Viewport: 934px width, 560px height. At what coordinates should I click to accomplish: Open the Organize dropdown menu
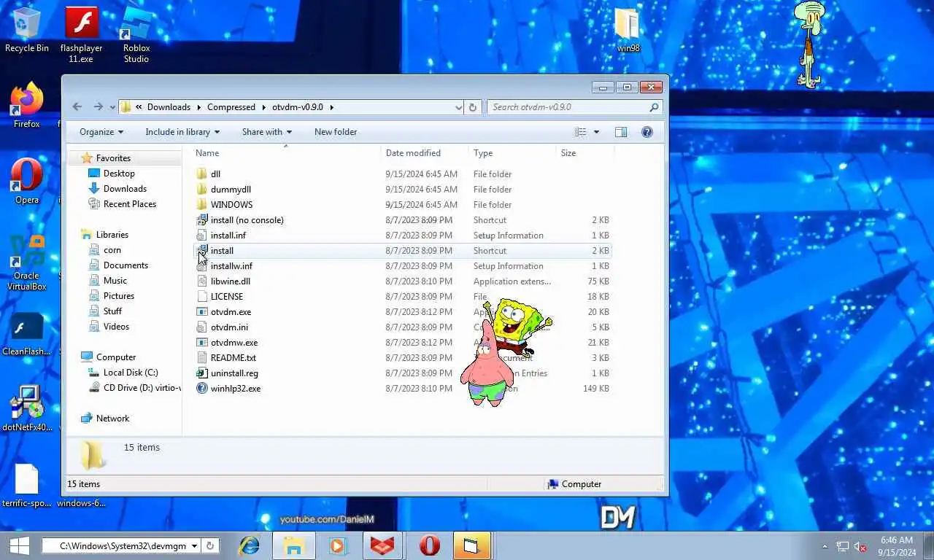(x=101, y=132)
